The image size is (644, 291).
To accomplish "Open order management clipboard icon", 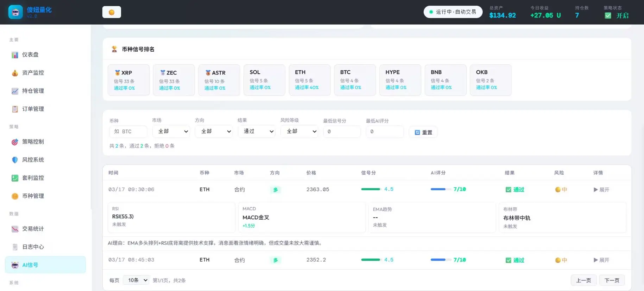I will (15, 109).
